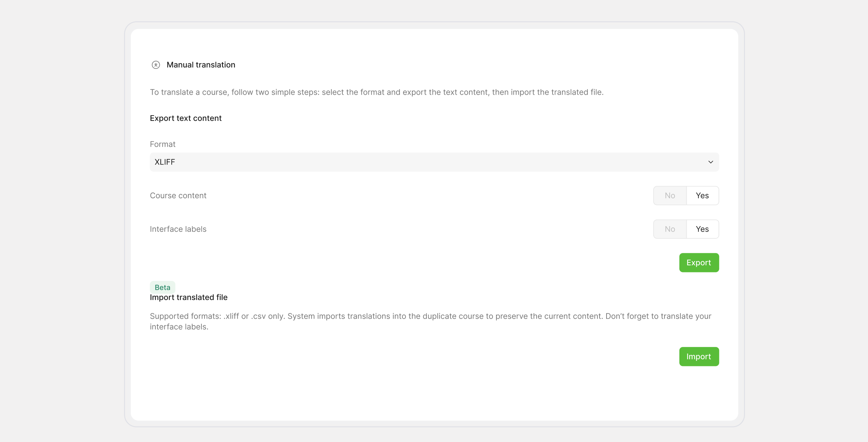Click the green Import button
The height and width of the screenshot is (442, 868).
(x=699, y=356)
